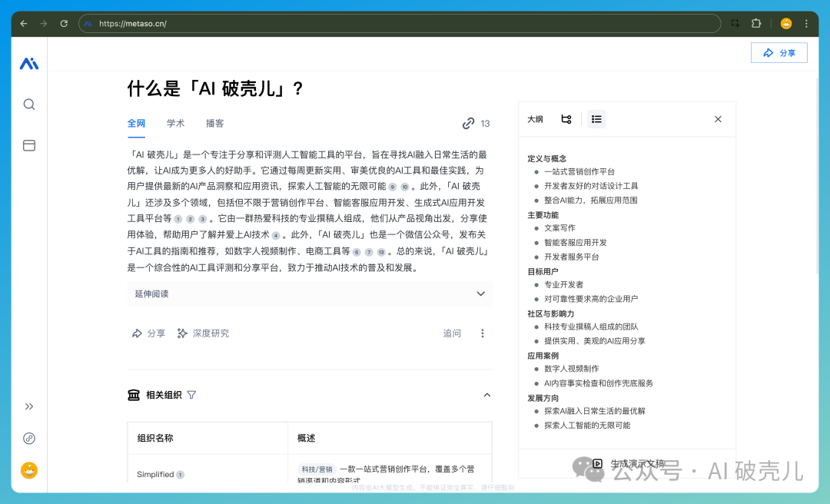The height and width of the screenshot is (504, 830).
Task: Click citation marker 13 in the answer
Action: 381,252
